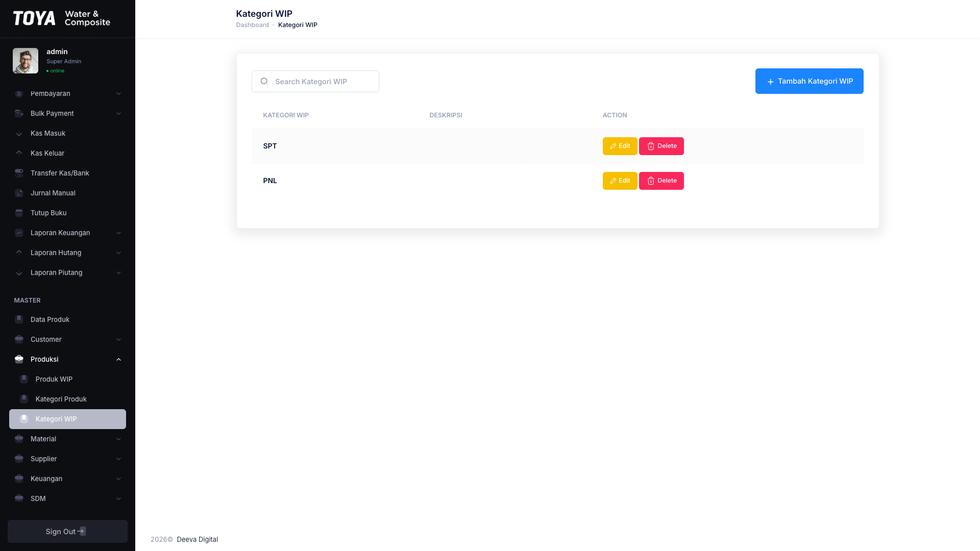Expand the Laporan Piutang chevron
Viewport: 980px width, 551px height.
click(118, 273)
